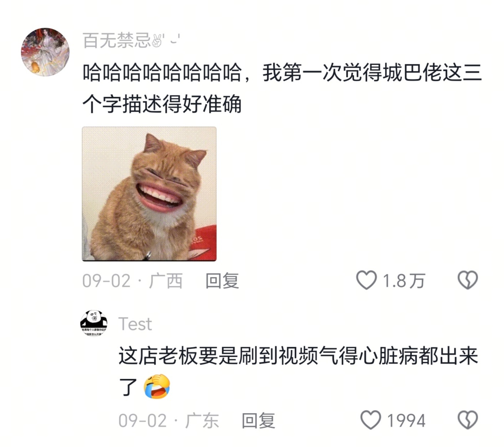Tap second line 个字描述得好准确
Viewport: 504px width, 447px height.
(x=162, y=104)
